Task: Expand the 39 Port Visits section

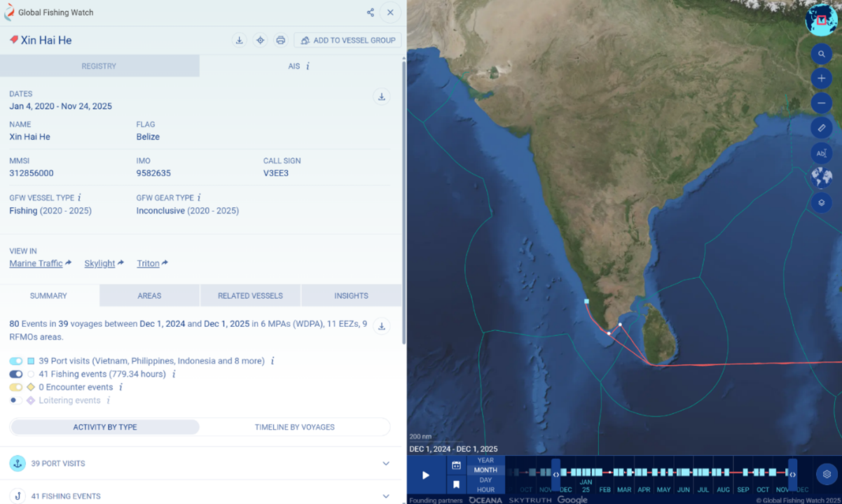Action: 385,463
